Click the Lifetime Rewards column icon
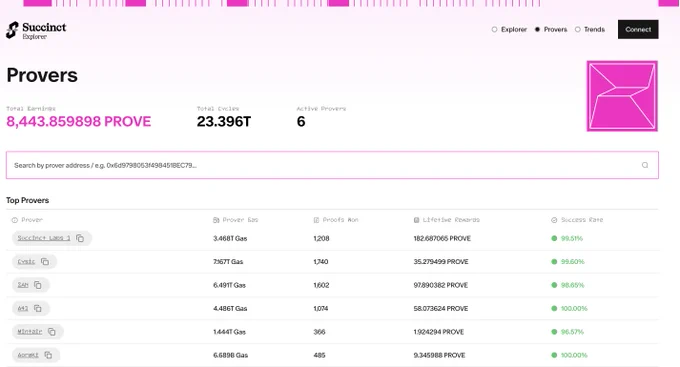 pyautogui.click(x=416, y=220)
